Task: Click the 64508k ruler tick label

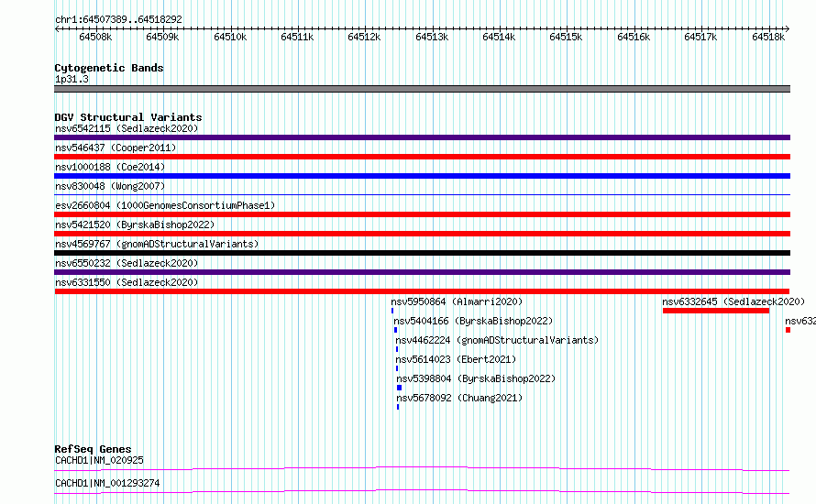Action: [x=95, y=37]
